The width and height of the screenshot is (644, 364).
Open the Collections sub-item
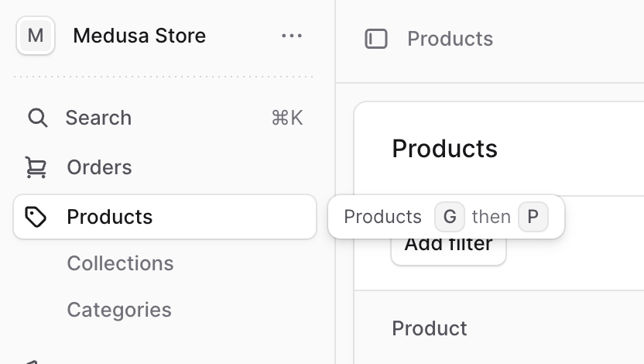pos(120,263)
